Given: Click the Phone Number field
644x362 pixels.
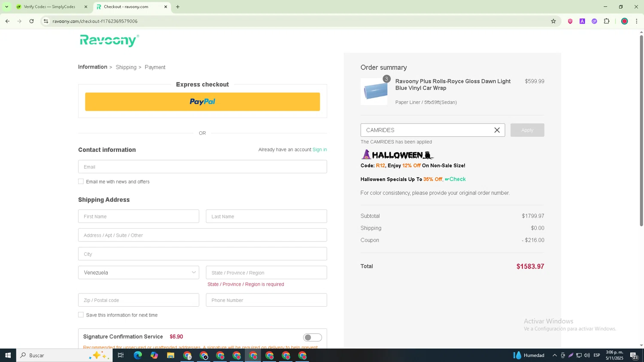Looking at the screenshot, I should point(266,300).
